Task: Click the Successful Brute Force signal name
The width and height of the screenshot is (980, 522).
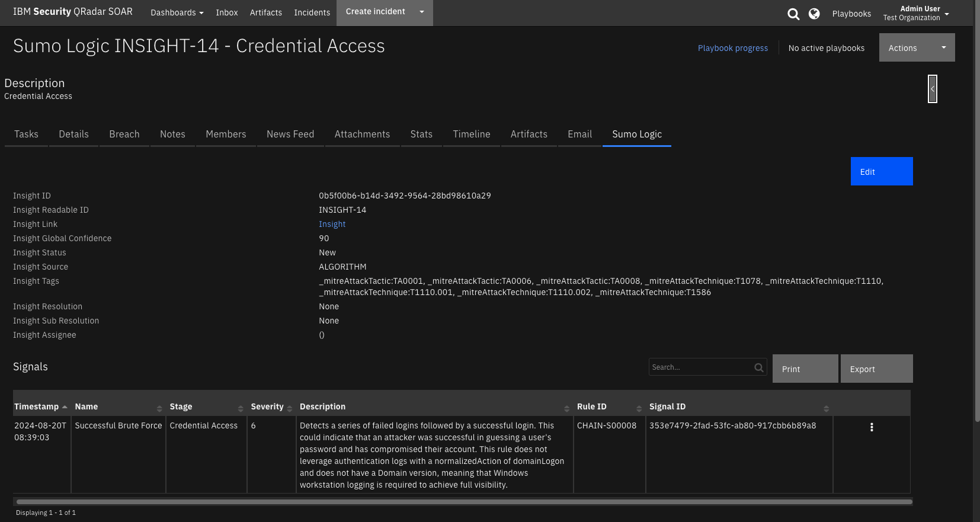Action: tap(119, 425)
